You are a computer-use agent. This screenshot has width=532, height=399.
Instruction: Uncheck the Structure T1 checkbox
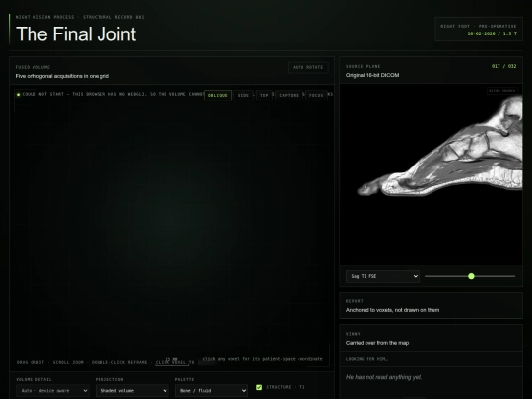(259, 387)
